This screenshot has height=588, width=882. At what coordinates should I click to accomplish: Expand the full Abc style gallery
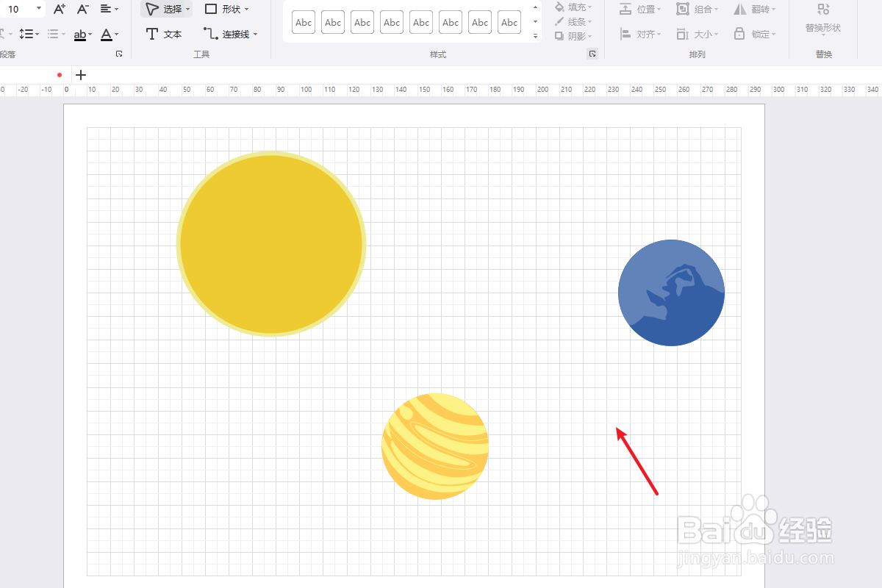535,36
